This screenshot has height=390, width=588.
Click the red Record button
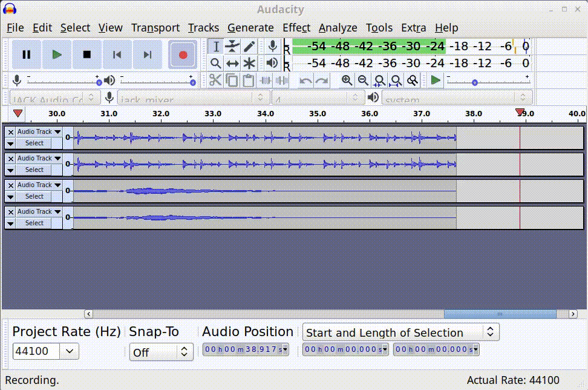pos(183,55)
